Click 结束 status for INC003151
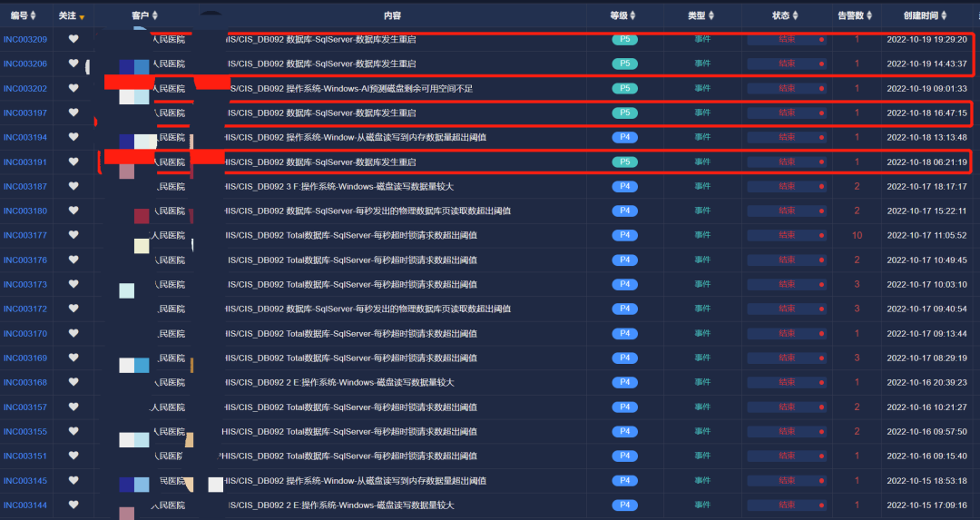The height and width of the screenshot is (520, 980). (x=787, y=456)
